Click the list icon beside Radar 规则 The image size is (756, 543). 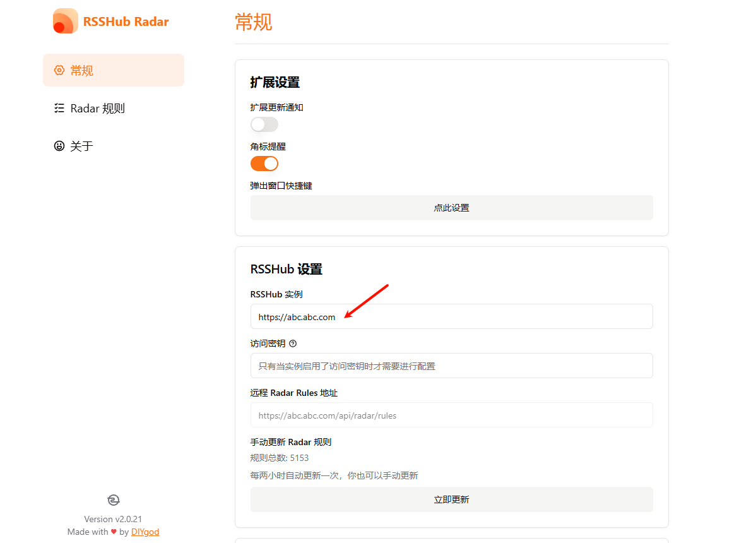[60, 108]
